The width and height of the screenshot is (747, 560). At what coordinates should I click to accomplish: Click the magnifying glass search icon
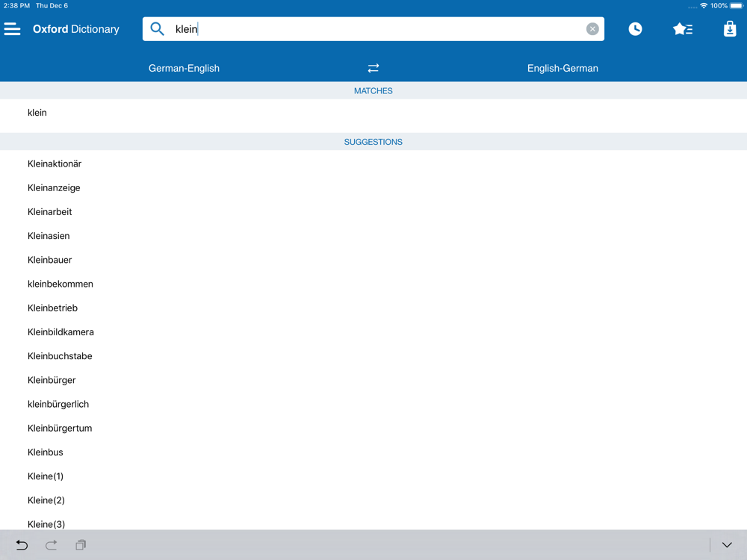point(157,29)
